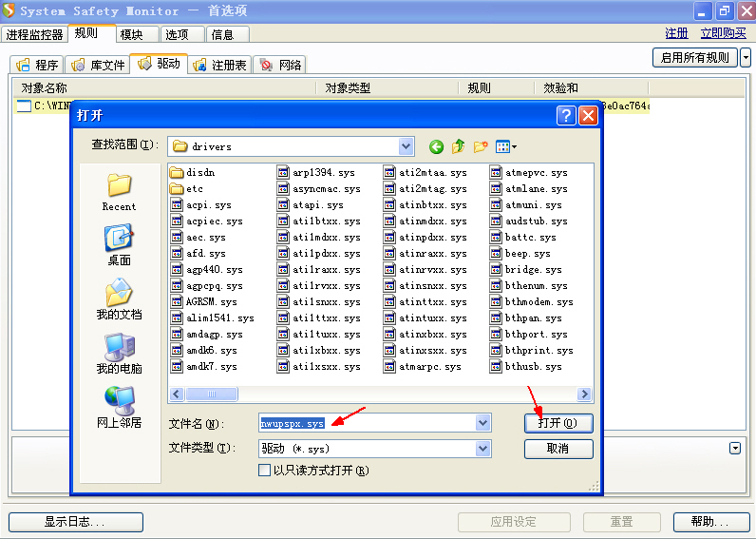The height and width of the screenshot is (539, 756).
Task: Click file list scroll left arrow
Action: [177, 394]
